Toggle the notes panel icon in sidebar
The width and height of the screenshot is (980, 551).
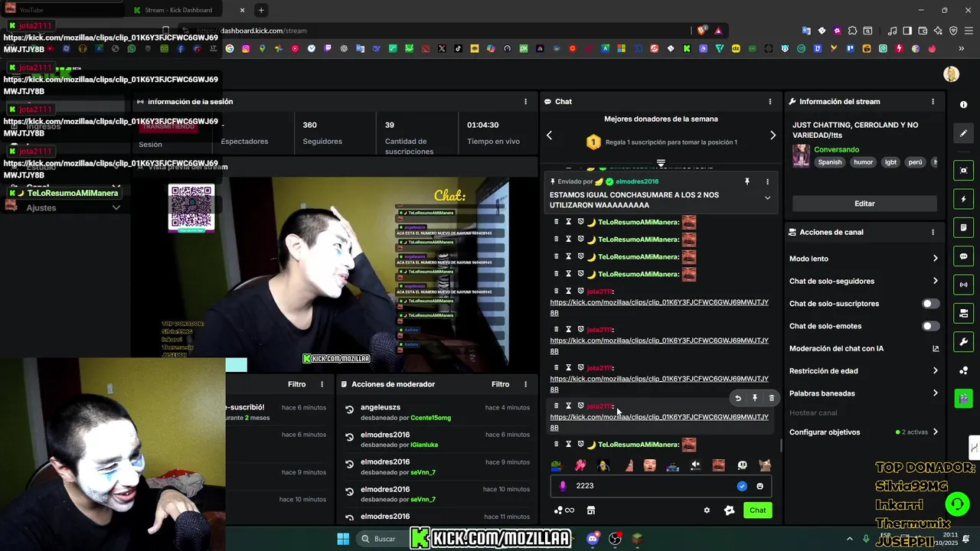(963, 228)
